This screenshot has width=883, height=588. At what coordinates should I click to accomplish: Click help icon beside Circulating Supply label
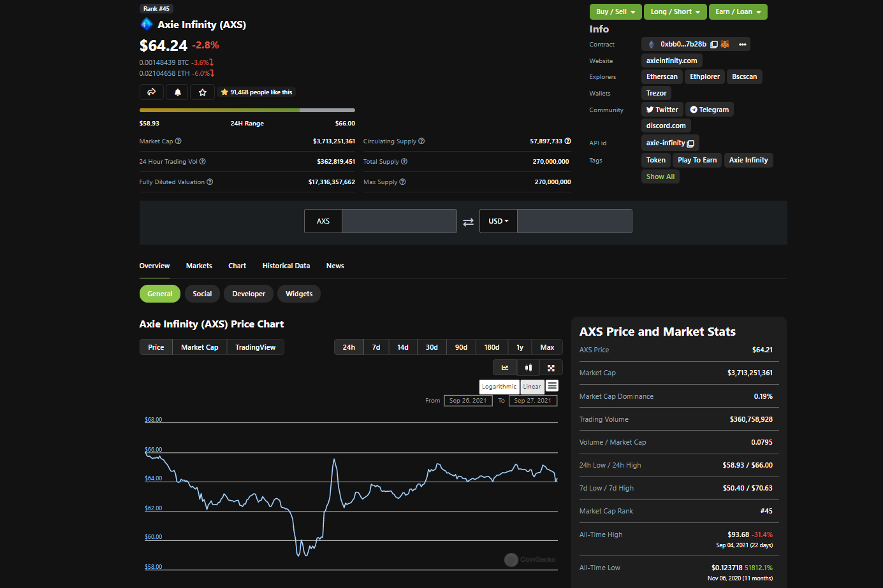421,141
